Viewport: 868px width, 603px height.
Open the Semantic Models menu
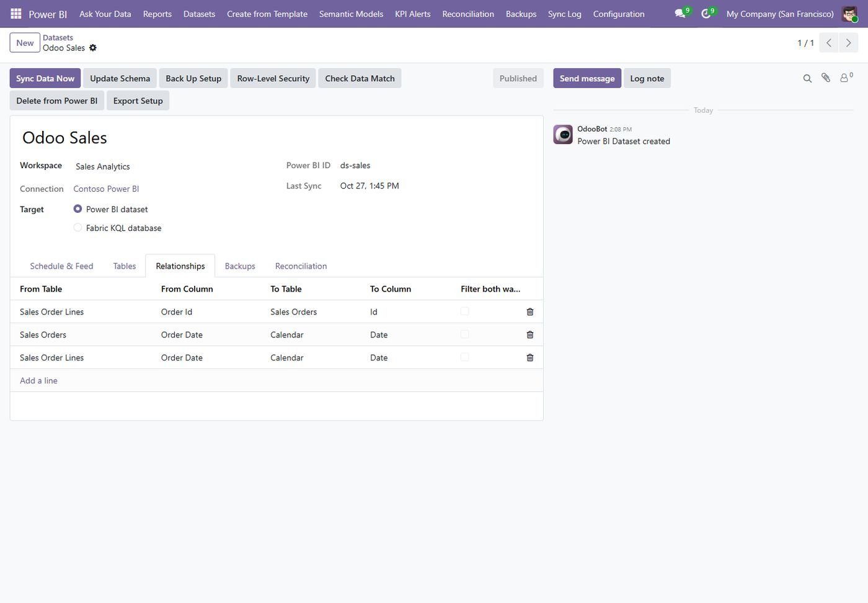coord(351,14)
